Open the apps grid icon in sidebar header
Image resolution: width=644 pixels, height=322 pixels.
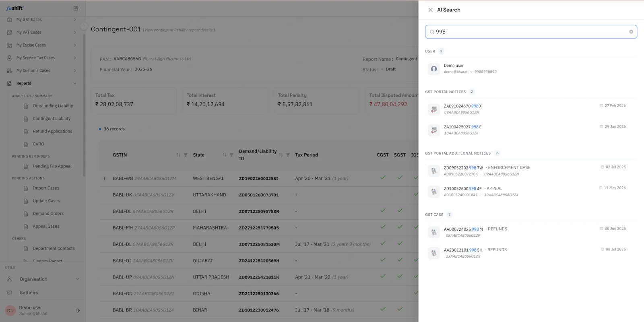pyautogui.click(x=76, y=8)
